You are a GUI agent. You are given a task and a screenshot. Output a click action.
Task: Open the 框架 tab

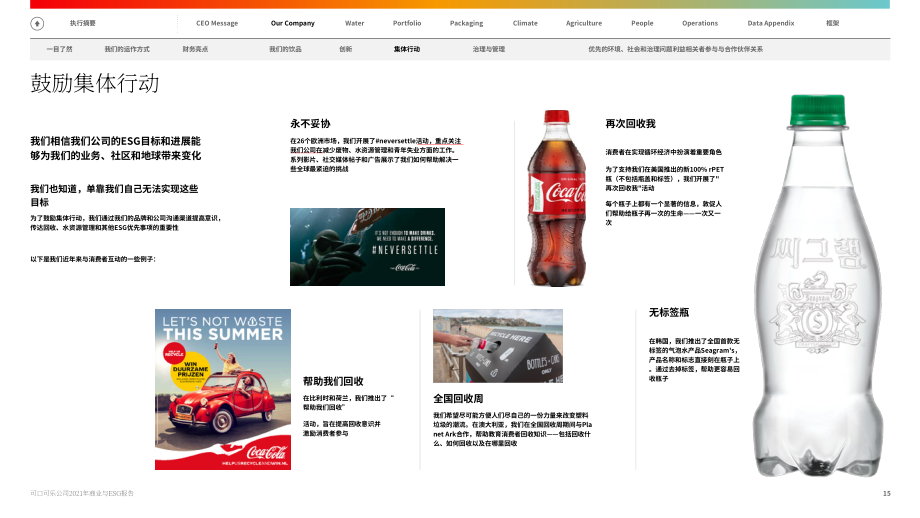click(x=833, y=23)
